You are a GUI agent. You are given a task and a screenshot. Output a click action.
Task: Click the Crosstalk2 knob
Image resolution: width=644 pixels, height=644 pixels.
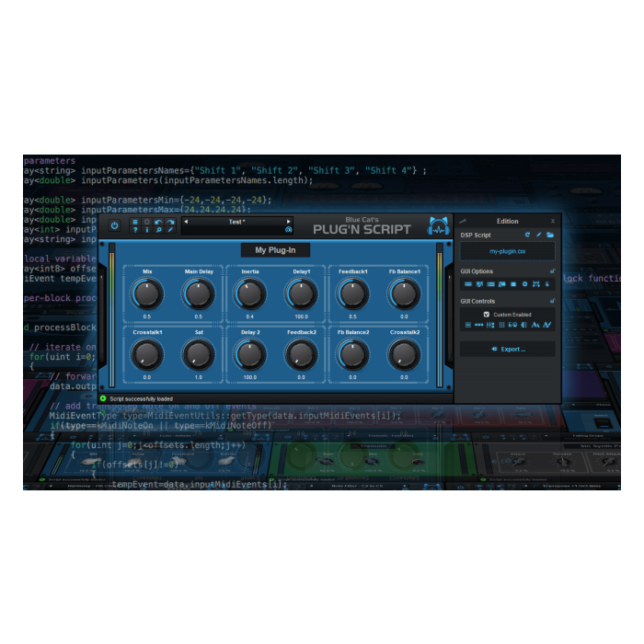[404, 354]
